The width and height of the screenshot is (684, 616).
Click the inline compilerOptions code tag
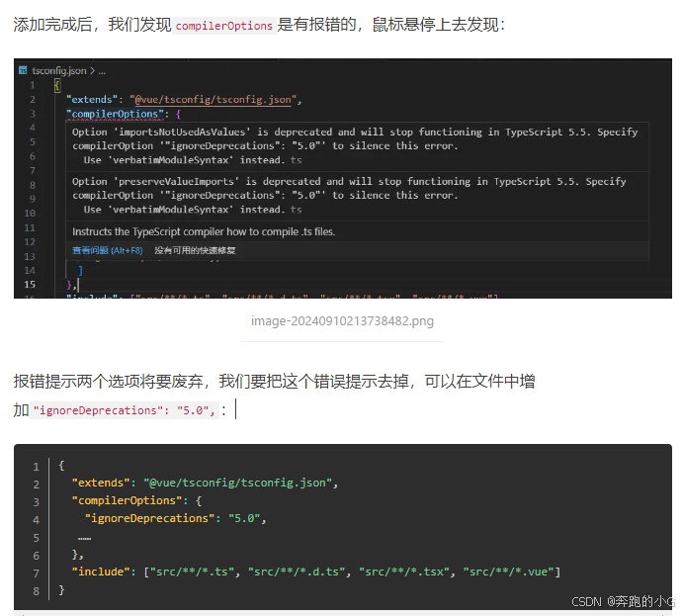tap(224, 26)
